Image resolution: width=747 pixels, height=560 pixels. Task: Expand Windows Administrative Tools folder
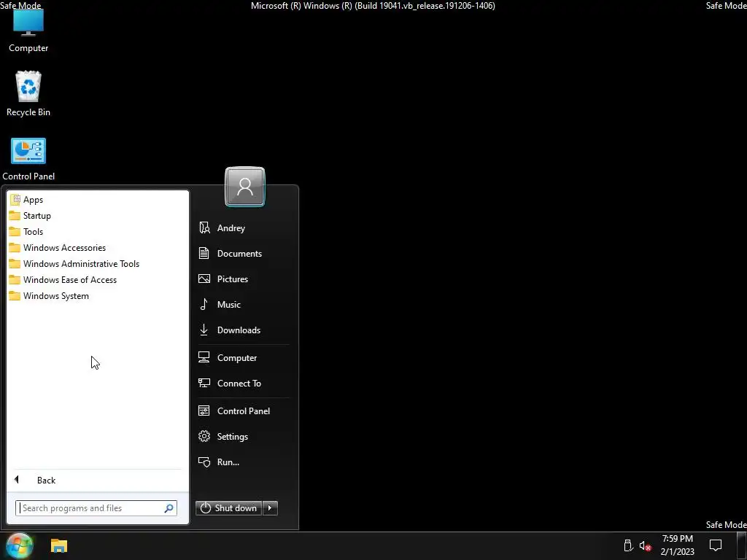point(98,264)
